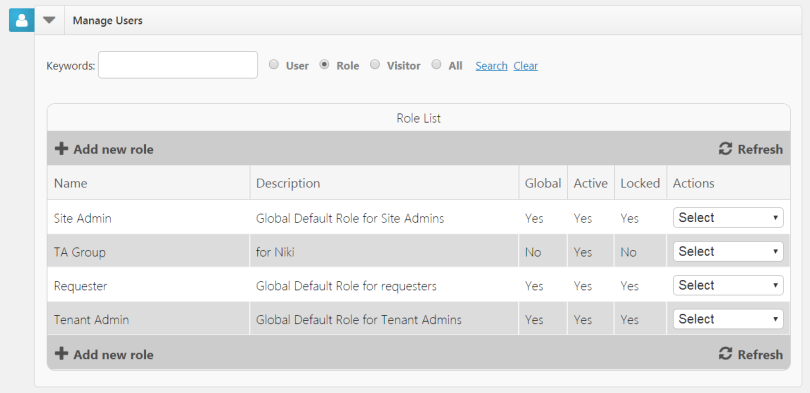
Task: Click the Role List title
Action: (418, 118)
